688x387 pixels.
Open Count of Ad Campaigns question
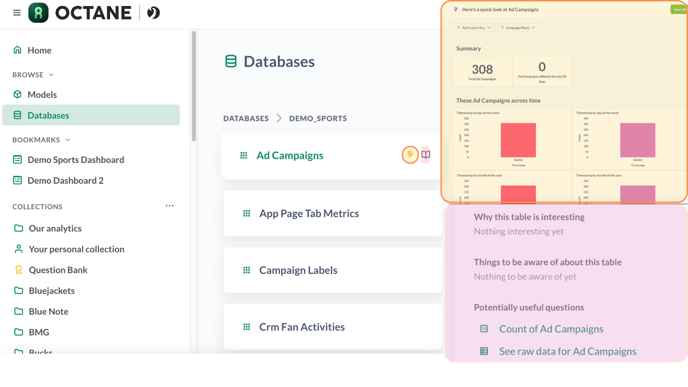click(551, 329)
